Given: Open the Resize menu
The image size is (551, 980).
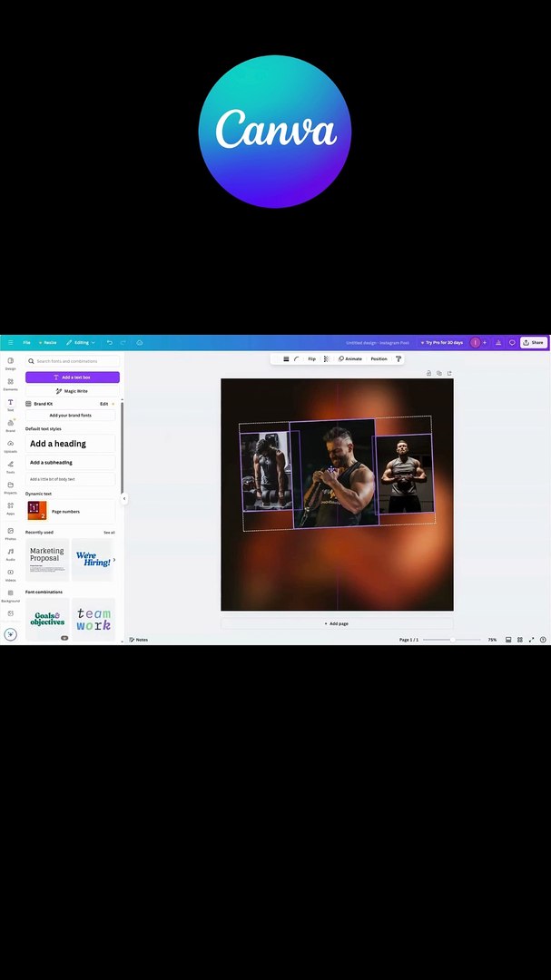Looking at the screenshot, I should (x=47, y=342).
